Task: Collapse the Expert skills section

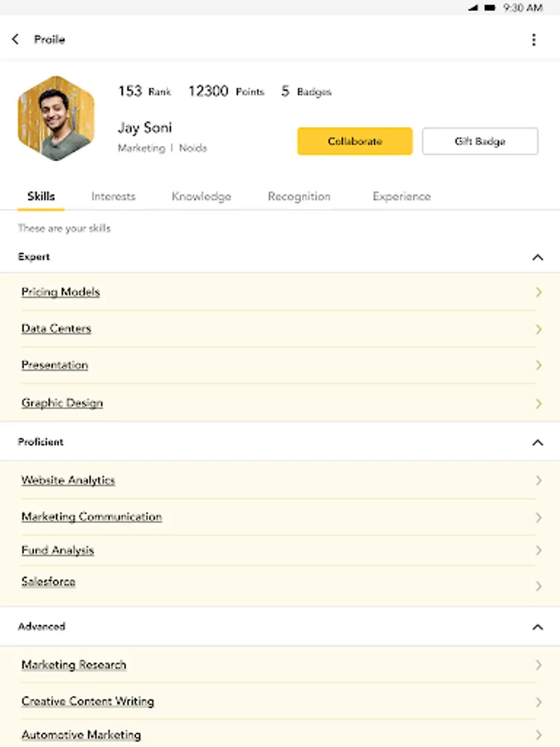Action: [538, 257]
